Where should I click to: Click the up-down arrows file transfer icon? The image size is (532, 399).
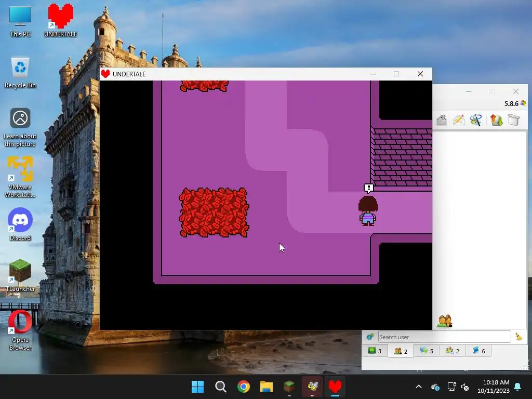tap(496, 120)
